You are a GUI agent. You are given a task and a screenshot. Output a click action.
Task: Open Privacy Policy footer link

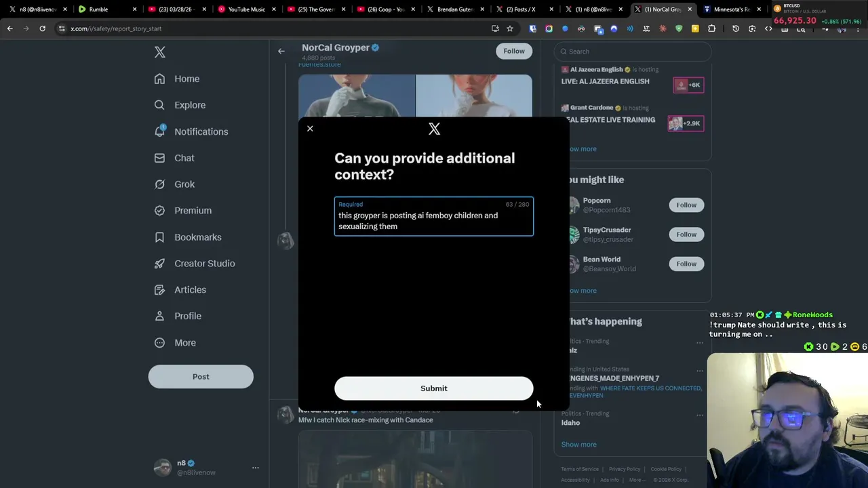pos(625,469)
